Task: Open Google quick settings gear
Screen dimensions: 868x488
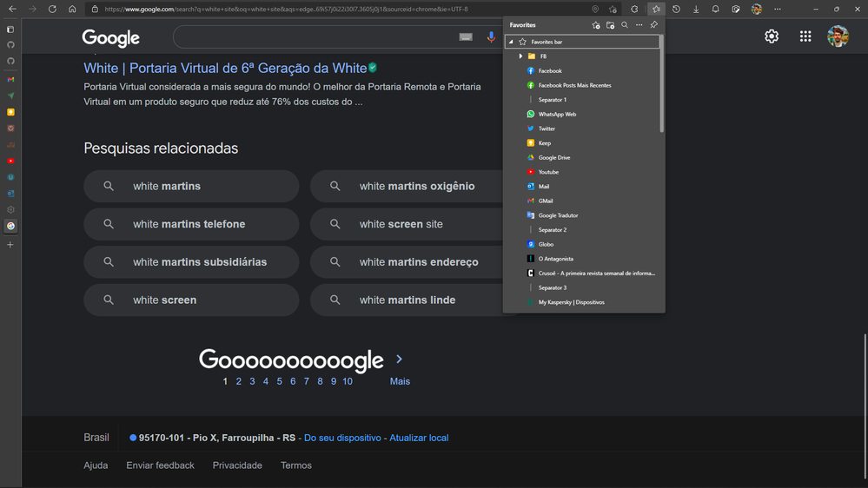Action: click(x=772, y=36)
